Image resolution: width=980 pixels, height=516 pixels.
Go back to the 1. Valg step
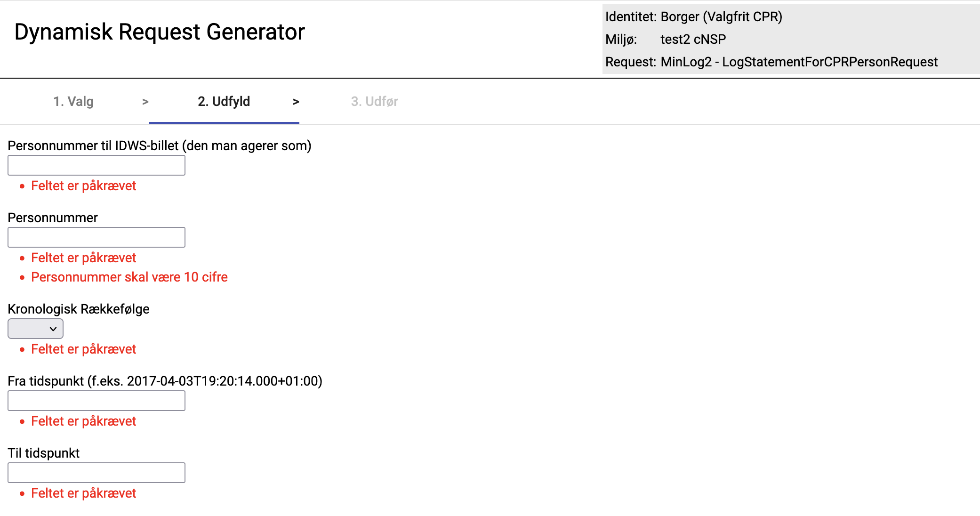pos(73,102)
